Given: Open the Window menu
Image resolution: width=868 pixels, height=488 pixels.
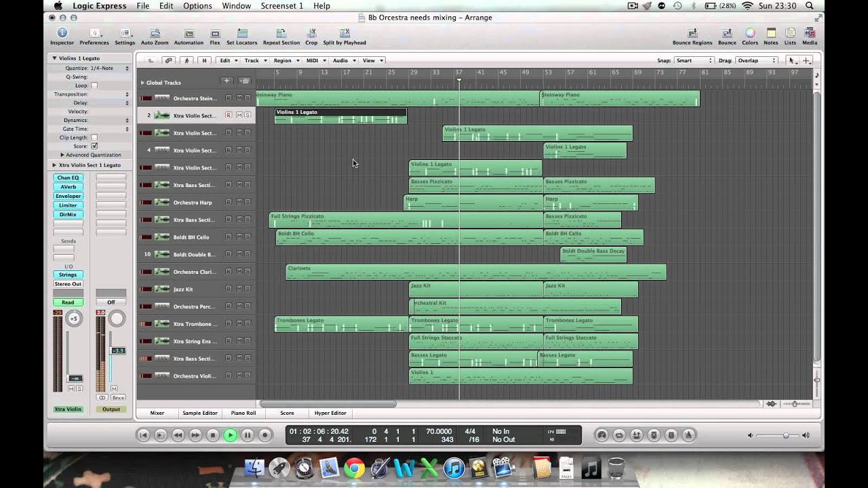Looking at the screenshot, I should click(x=237, y=5).
